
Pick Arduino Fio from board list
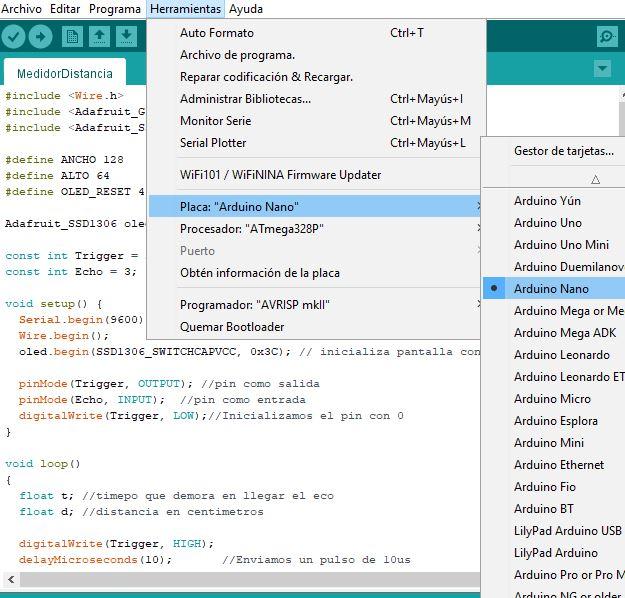554,486
